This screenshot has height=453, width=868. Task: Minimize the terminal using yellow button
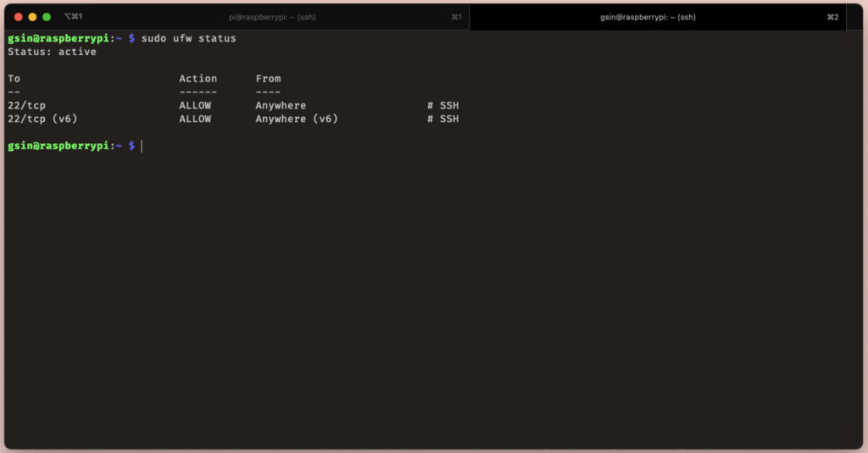point(33,17)
